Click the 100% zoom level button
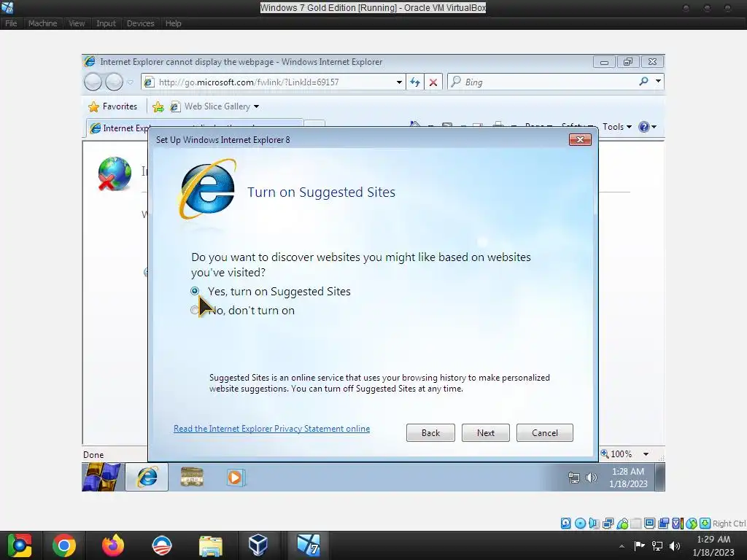This screenshot has height=560, width=747. [616, 454]
